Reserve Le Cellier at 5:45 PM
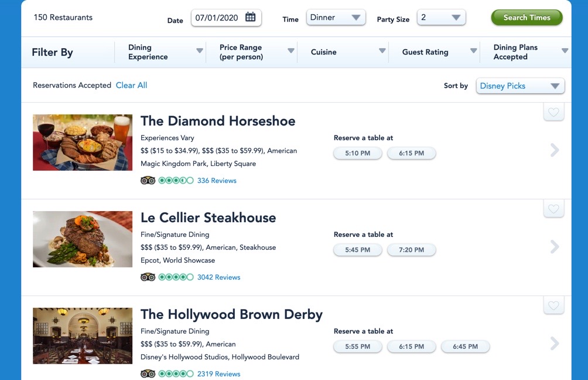 click(357, 250)
